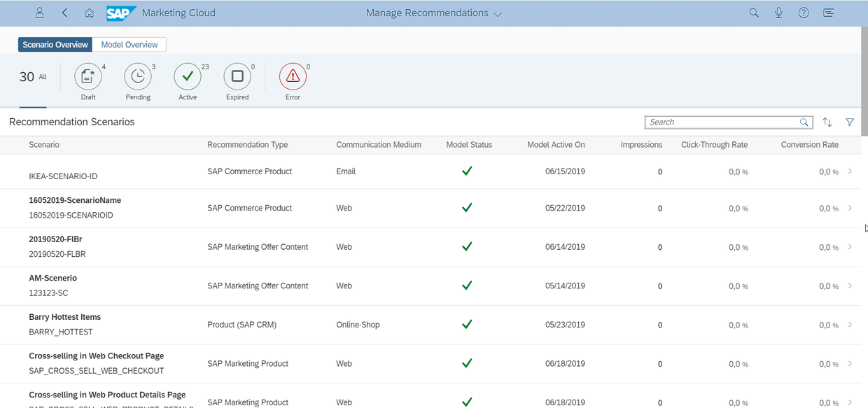The height and width of the screenshot is (408, 868).
Task: Show scenarios with Error status
Action: 293,76
